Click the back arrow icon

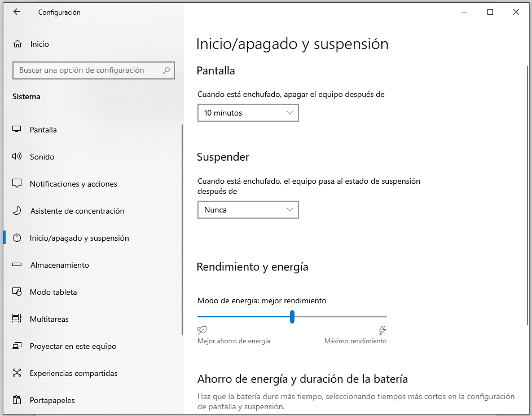pos(16,12)
